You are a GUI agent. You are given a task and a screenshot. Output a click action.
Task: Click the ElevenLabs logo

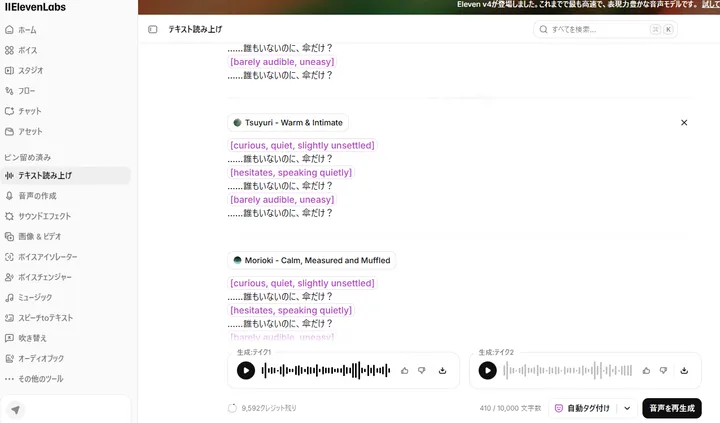coord(35,7)
